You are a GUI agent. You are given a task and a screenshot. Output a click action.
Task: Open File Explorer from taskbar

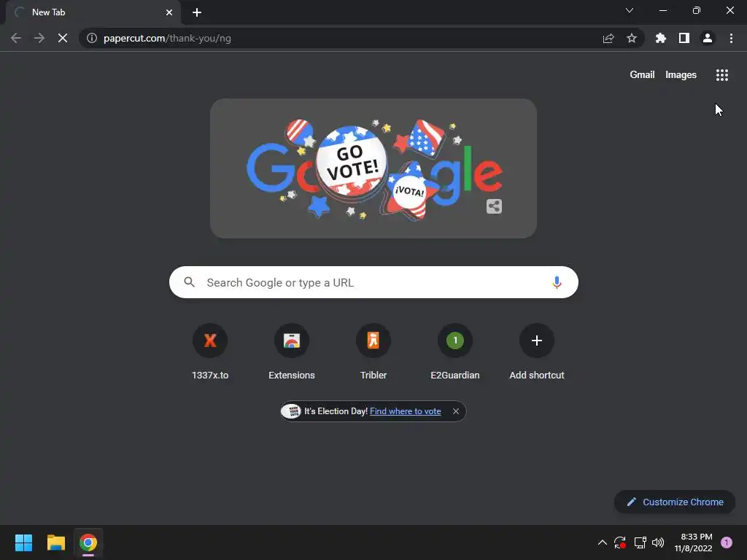[x=55, y=542]
